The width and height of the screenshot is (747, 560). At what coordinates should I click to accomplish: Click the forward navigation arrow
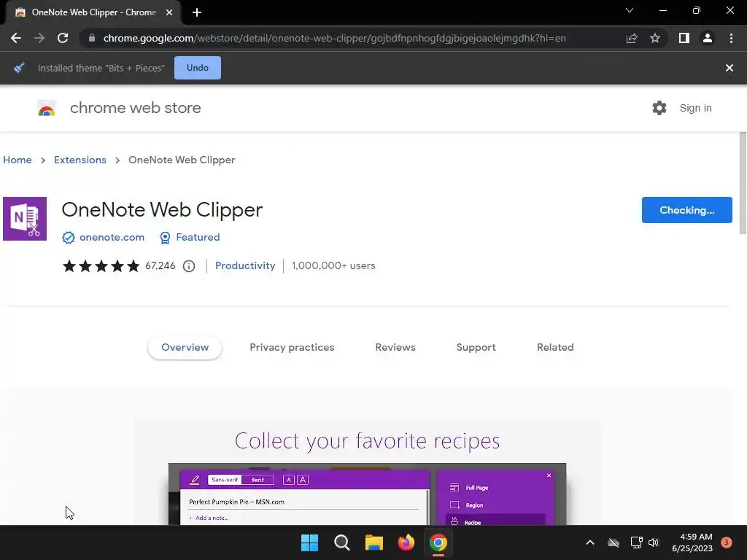click(39, 38)
